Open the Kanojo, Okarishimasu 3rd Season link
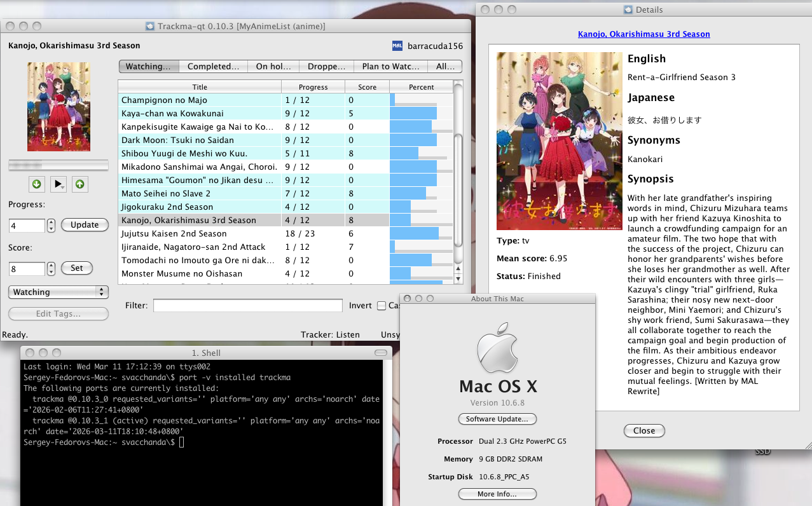 point(643,34)
